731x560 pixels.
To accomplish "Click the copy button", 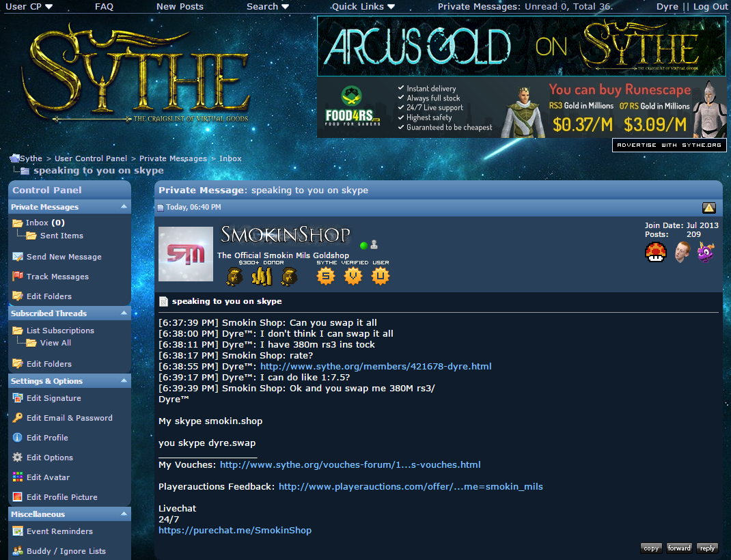I will (x=651, y=548).
